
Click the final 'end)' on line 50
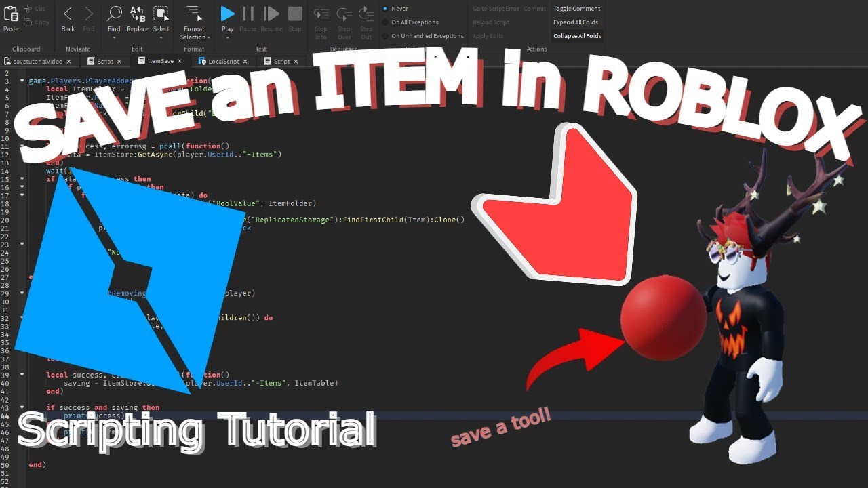tap(37, 465)
